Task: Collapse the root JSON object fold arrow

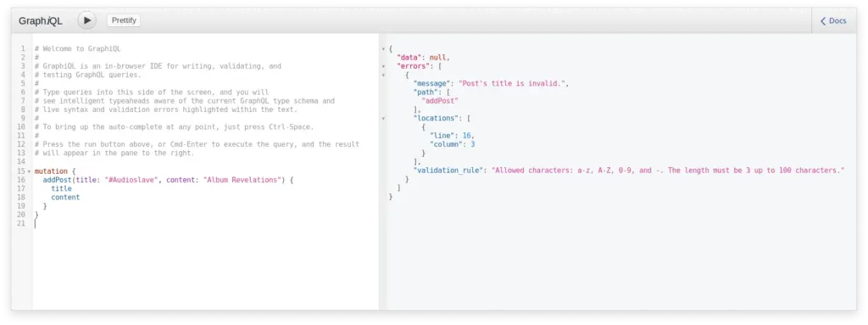Action: (383, 49)
